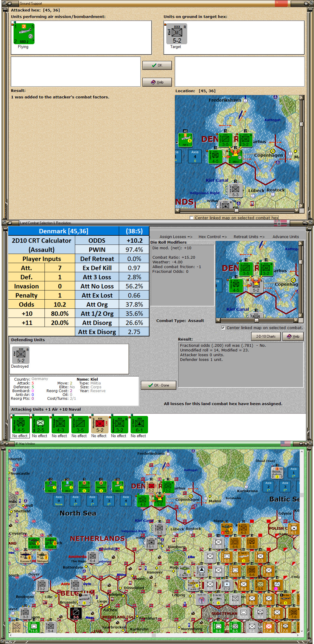Select the Submarine counter in North Sea

tap(101, 487)
